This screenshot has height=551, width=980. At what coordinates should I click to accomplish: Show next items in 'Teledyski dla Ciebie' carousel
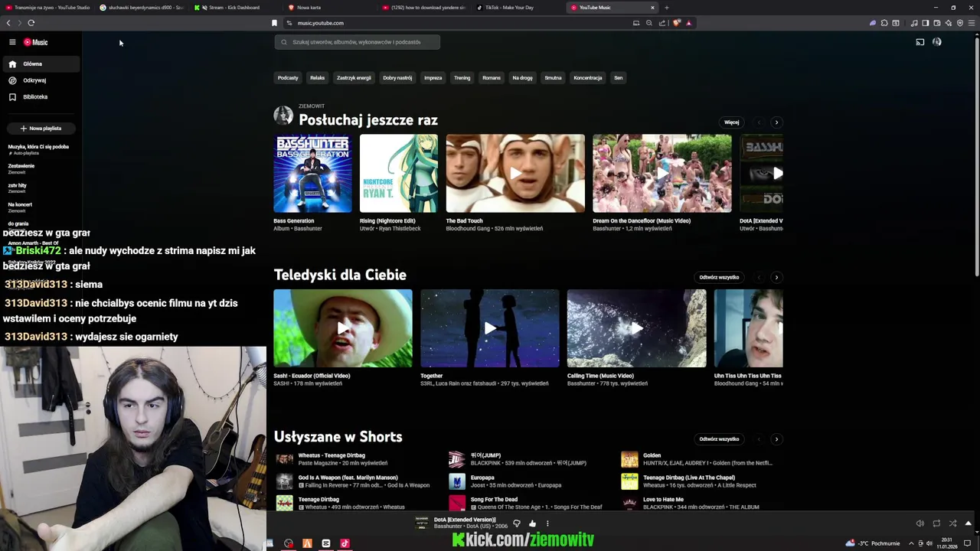click(776, 277)
